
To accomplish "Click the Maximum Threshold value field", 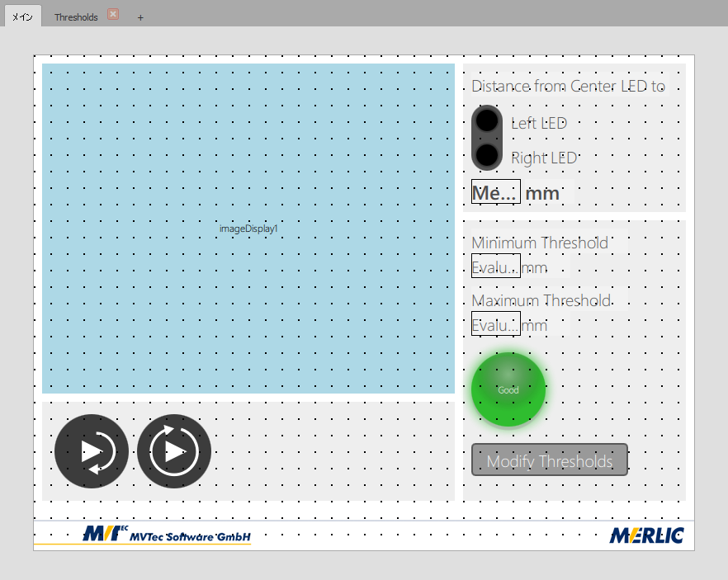I will pyautogui.click(x=495, y=324).
